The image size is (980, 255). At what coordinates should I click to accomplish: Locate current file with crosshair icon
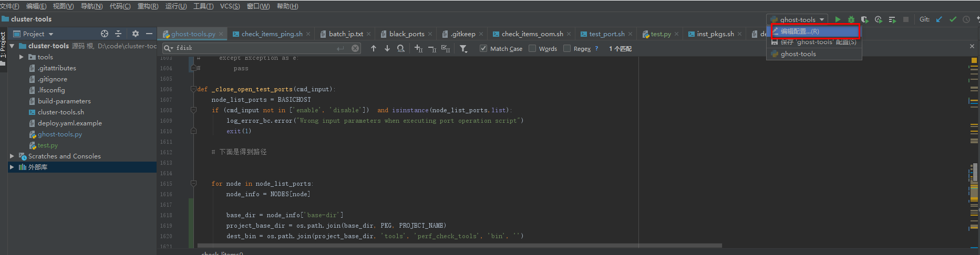coord(105,34)
